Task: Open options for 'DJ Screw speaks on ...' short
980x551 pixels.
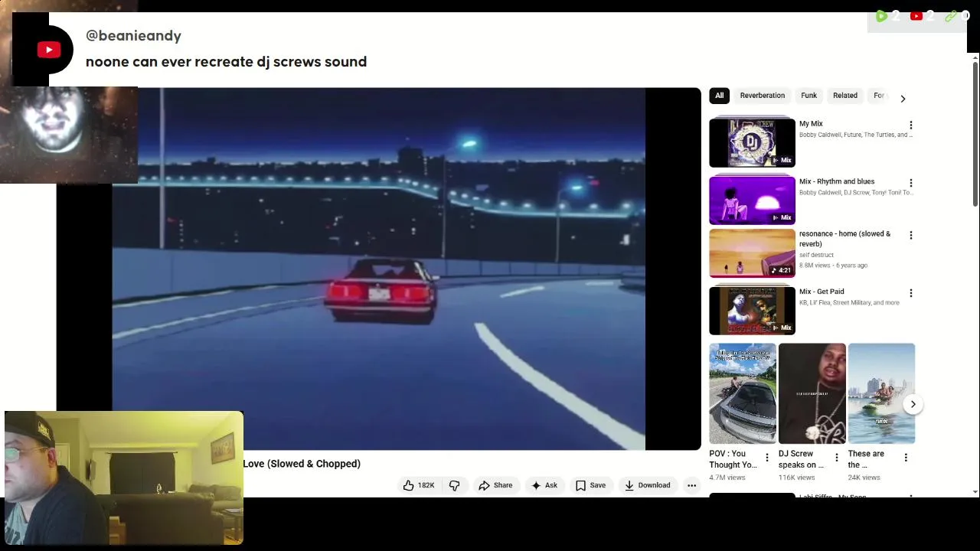Action: [836, 458]
